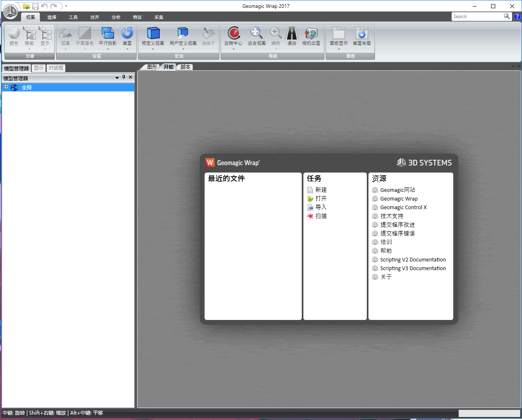This screenshot has height=420, width=522.
Task: Click the Parallel Projection (平行投影) icon
Action: click(108, 33)
